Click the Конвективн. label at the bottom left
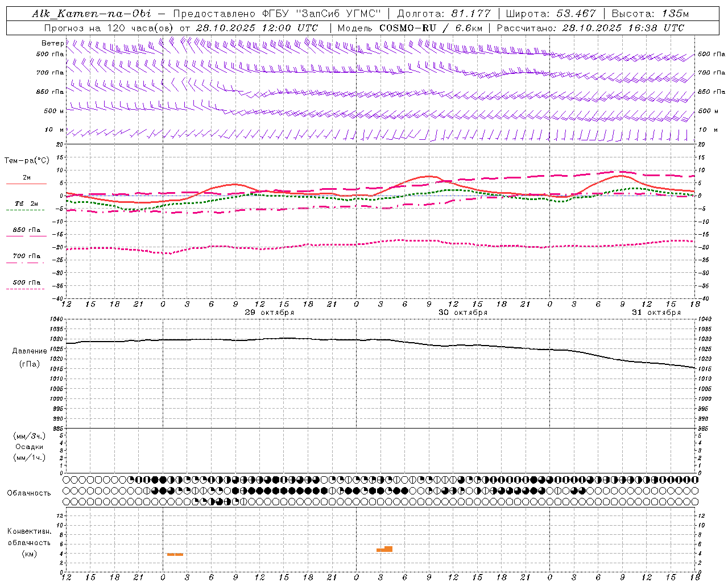The image size is (728, 582). (x=30, y=531)
